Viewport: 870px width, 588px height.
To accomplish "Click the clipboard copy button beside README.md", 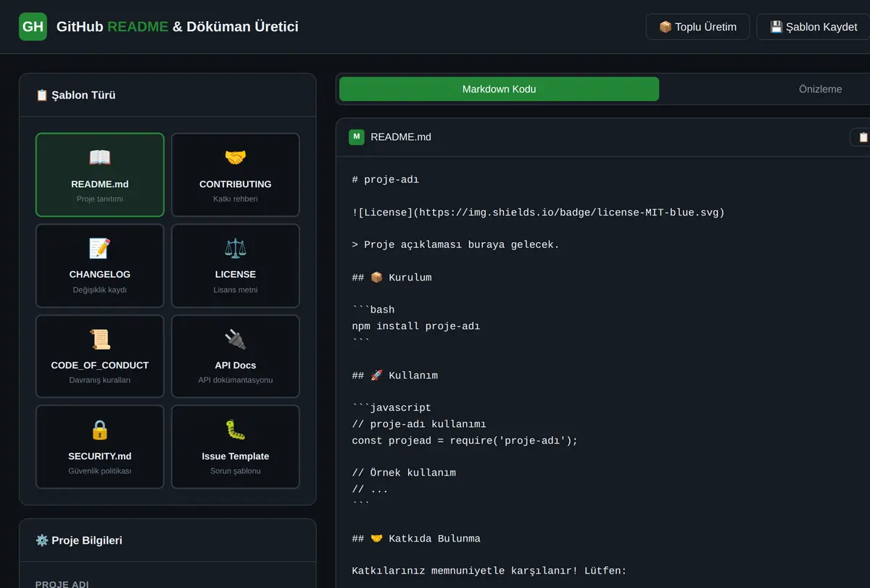I will [x=861, y=136].
